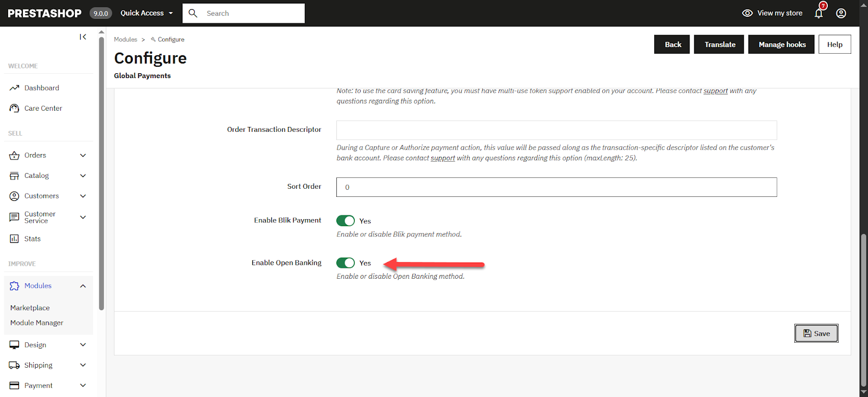Expand the Design submenu chevron
The height and width of the screenshot is (397, 868).
83,345
